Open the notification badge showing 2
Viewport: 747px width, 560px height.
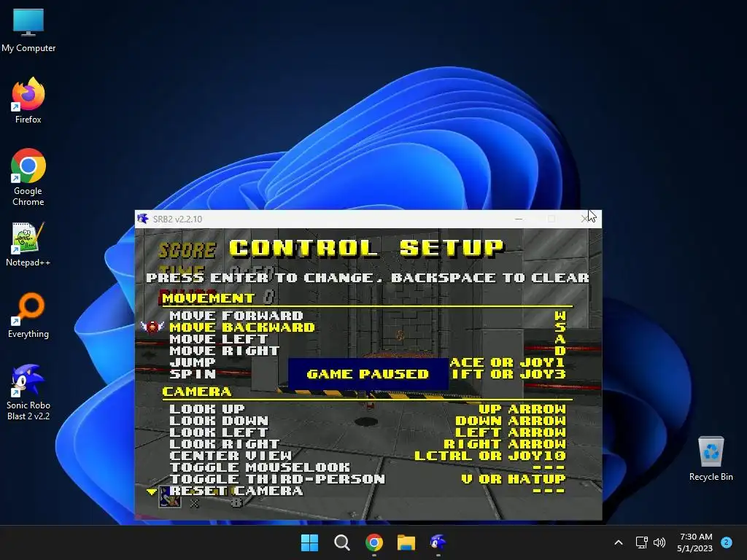tap(727, 542)
